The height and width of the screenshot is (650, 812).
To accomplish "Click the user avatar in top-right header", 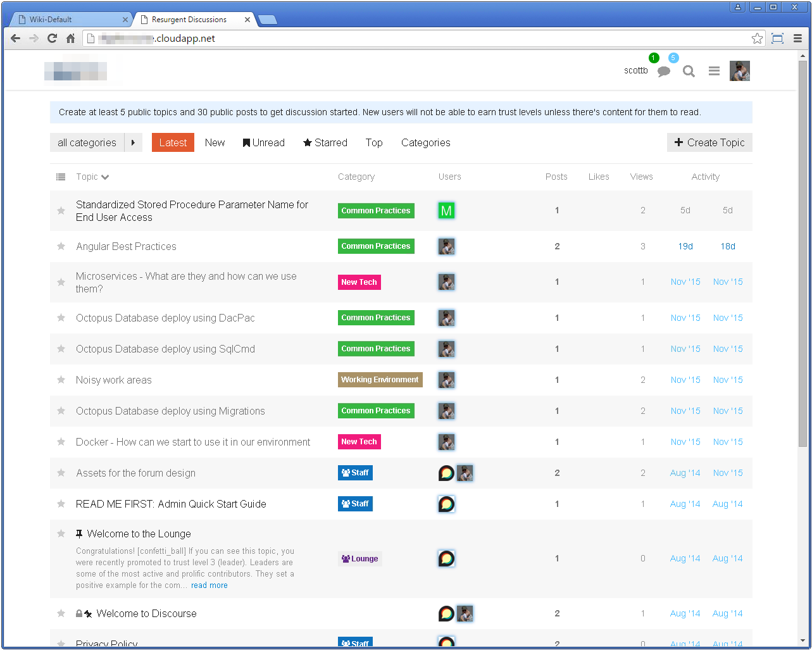I will [x=739, y=71].
